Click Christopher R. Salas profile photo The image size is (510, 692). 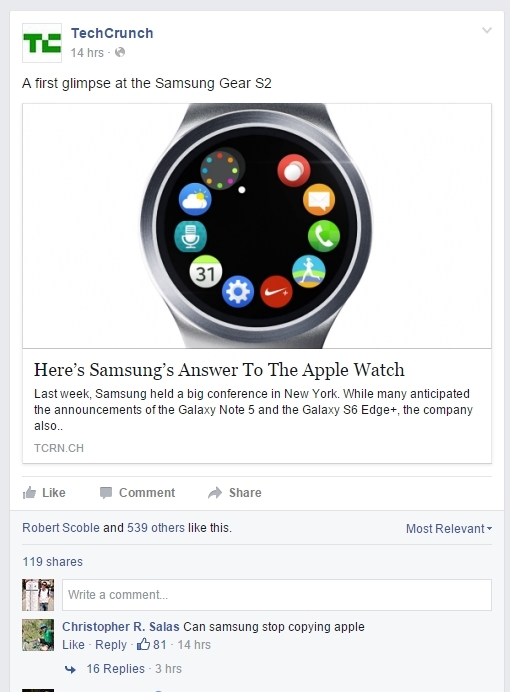pos(38,635)
